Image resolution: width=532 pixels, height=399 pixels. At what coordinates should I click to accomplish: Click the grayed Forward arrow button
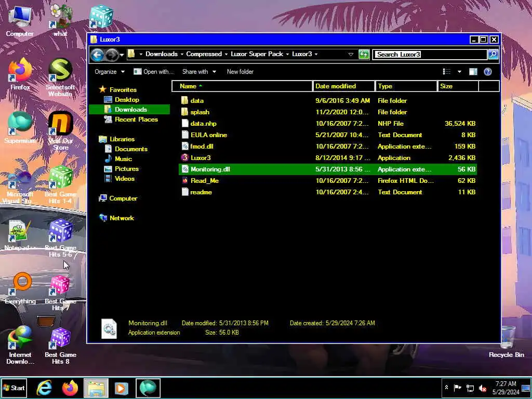click(112, 54)
